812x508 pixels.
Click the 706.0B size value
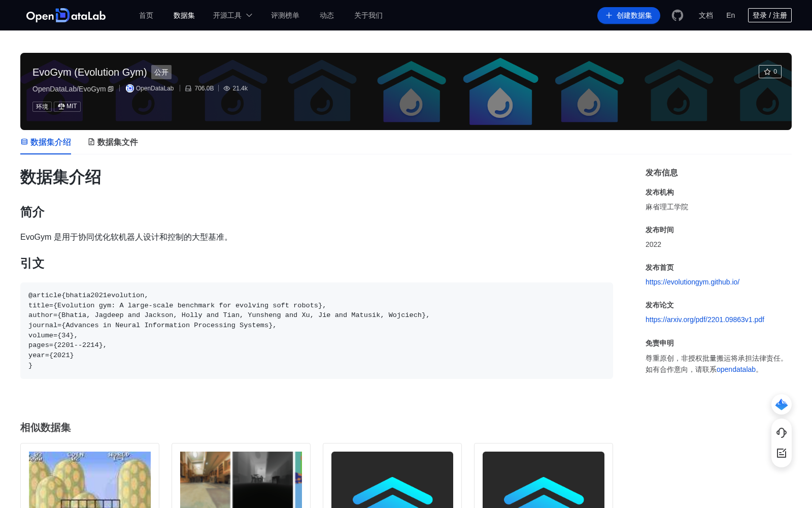(204, 88)
